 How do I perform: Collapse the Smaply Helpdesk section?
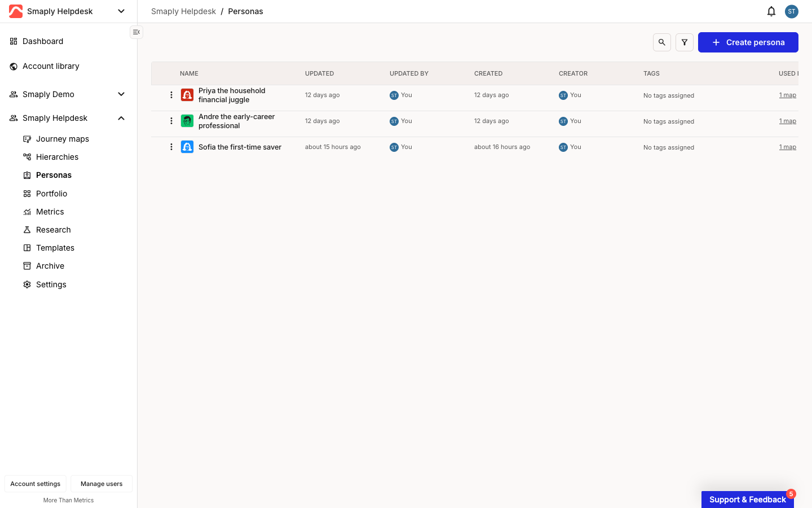(x=121, y=118)
